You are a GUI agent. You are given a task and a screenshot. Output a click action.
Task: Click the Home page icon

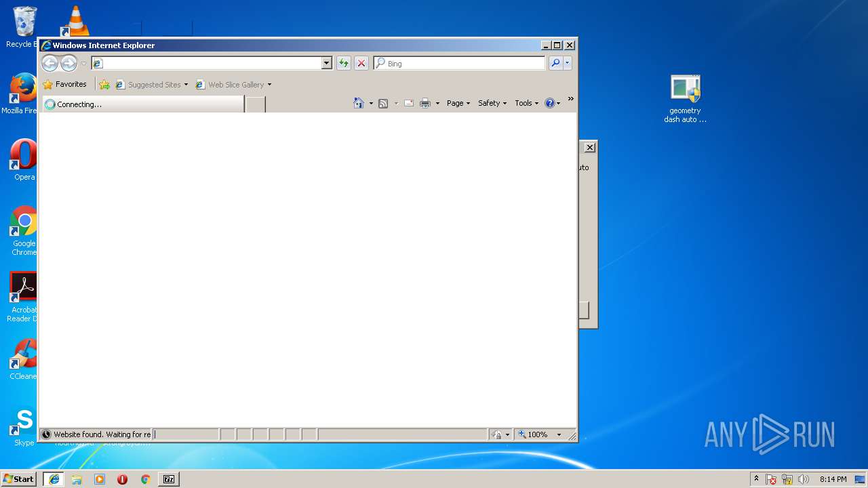click(x=359, y=103)
